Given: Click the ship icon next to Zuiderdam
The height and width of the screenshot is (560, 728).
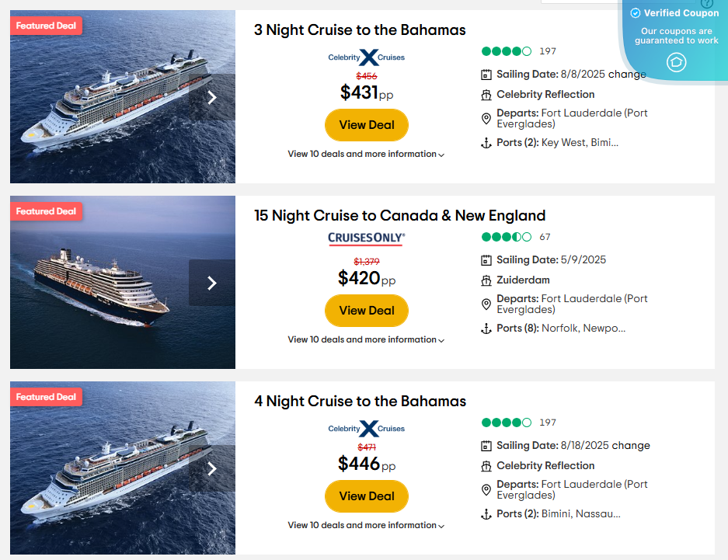Looking at the screenshot, I should (x=486, y=280).
